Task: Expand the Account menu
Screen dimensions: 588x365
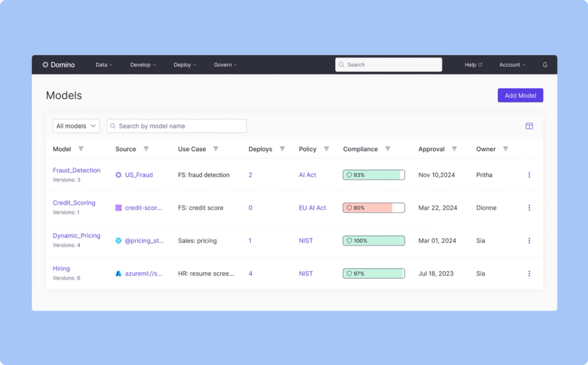Action: point(512,65)
